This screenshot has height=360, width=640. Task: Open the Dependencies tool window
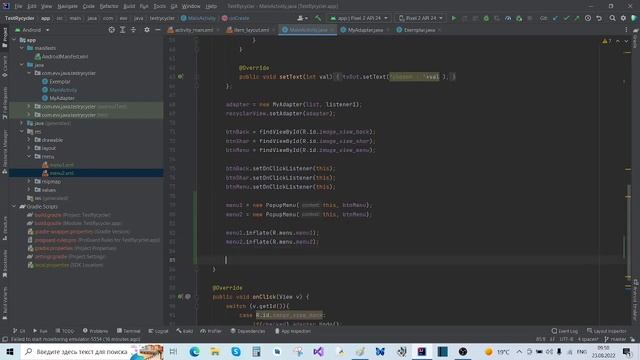click(248, 331)
